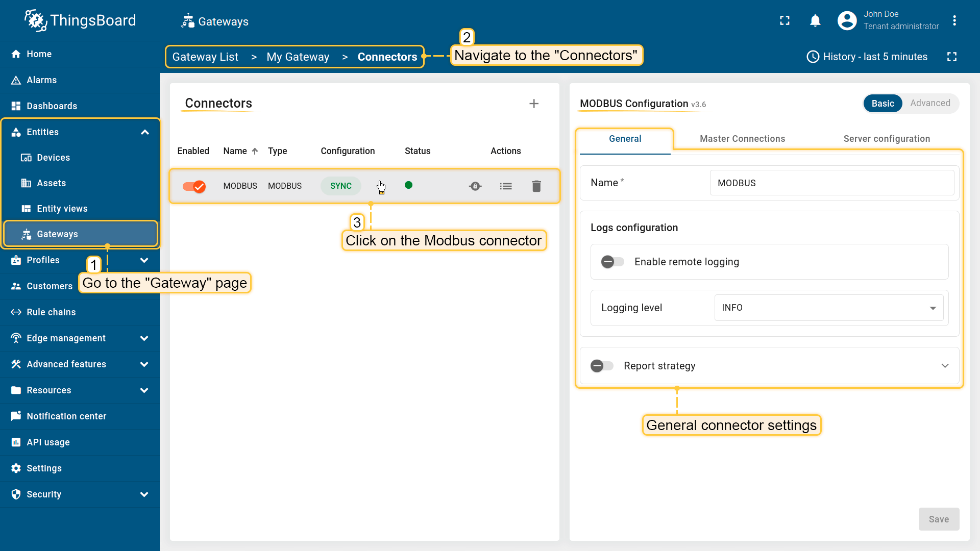Open RPC debug icon for MODBUS connector
Screen dimensions: 980x551
pos(475,186)
